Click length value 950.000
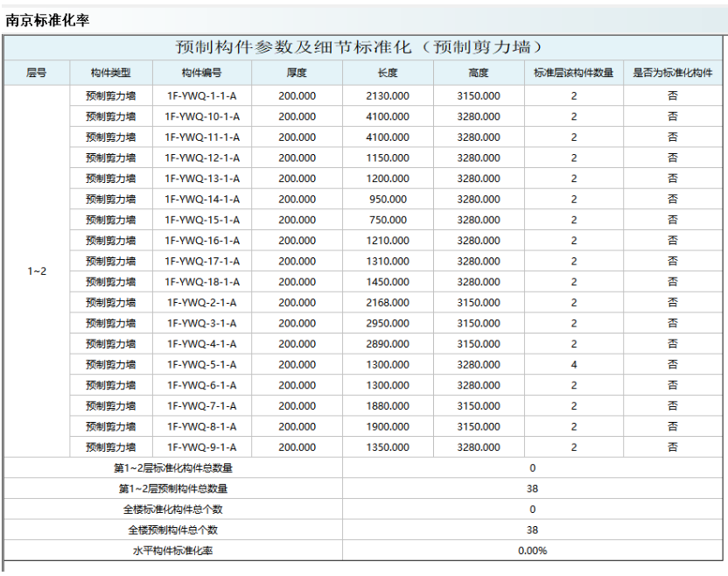The width and height of the screenshot is (728, 576). (x=388, y=200)
